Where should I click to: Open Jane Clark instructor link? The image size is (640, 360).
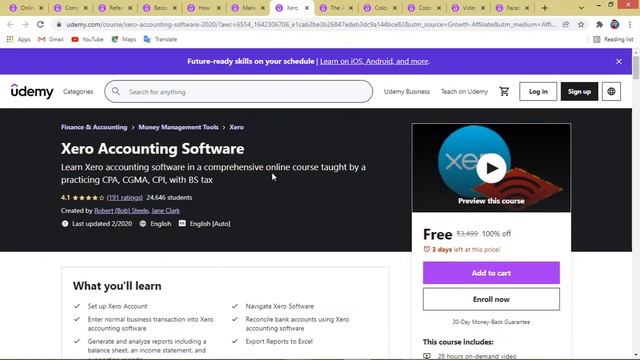click(166, 211)
